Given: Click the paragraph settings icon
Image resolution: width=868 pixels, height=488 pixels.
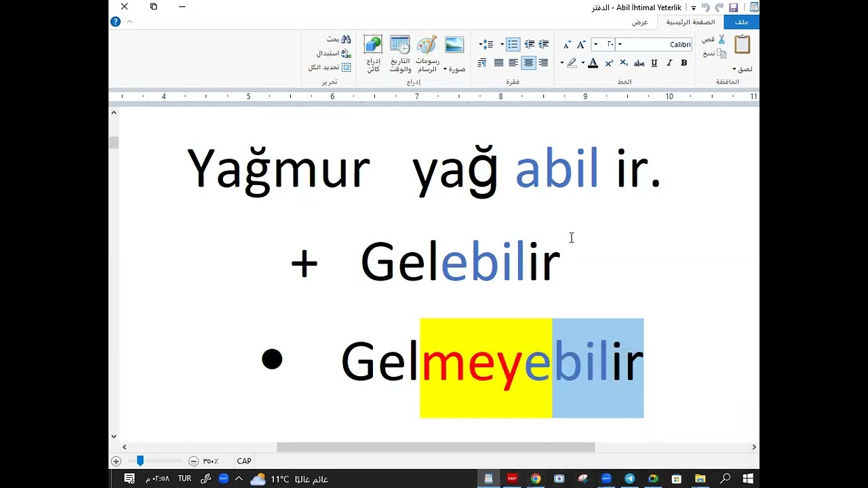Looking at the screenshot, I should pyautogui.click(x=482, y=63).
